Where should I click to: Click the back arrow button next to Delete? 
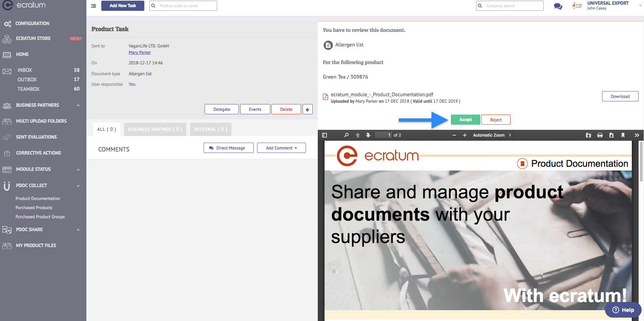coord(308,109)
